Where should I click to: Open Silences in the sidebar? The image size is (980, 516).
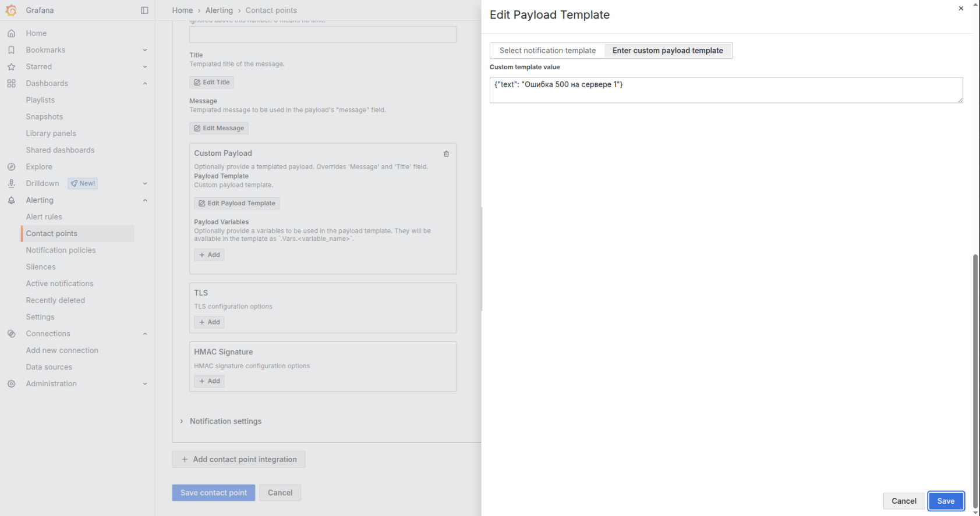[41, 267]
